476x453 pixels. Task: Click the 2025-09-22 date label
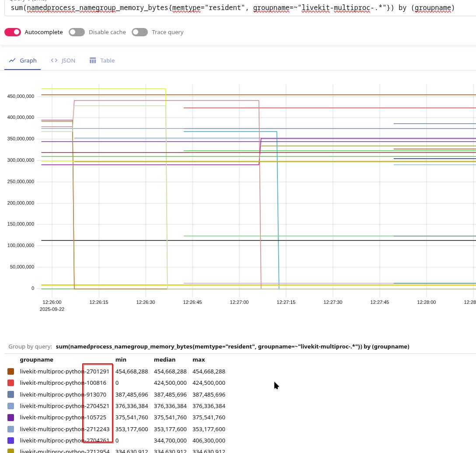(x=52, y=309)
